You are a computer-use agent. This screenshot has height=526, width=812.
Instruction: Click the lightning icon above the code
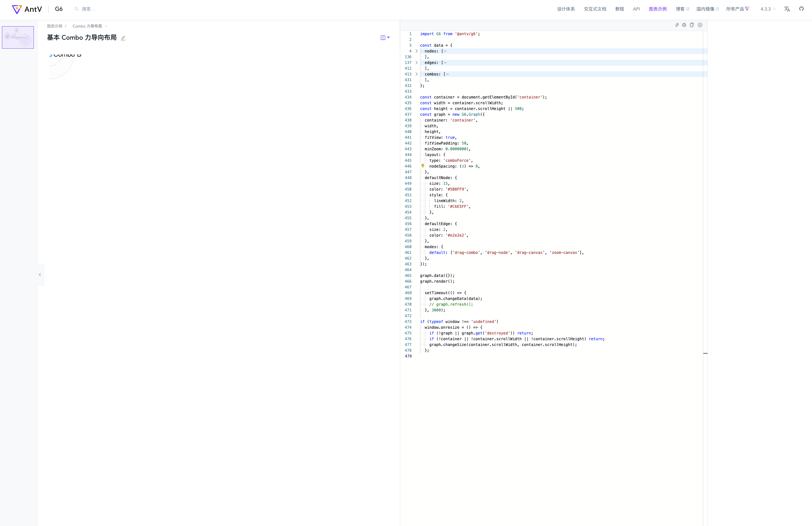pyautogui.click(x=677, y=25)
